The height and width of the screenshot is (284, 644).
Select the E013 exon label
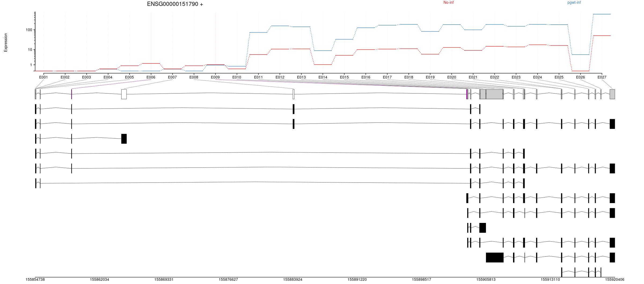[301, 77]
